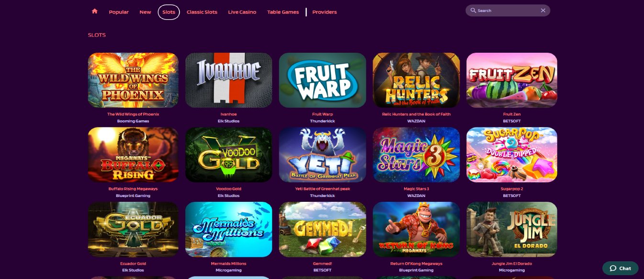Focus the Search input field

coord(508,11)
